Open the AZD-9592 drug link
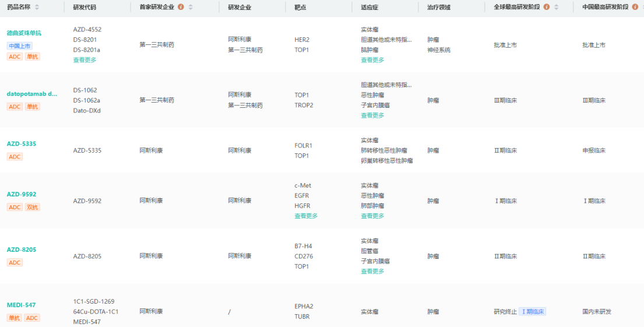Image resolution: width=644 pixels, height=327 pixels. point(22,194)
